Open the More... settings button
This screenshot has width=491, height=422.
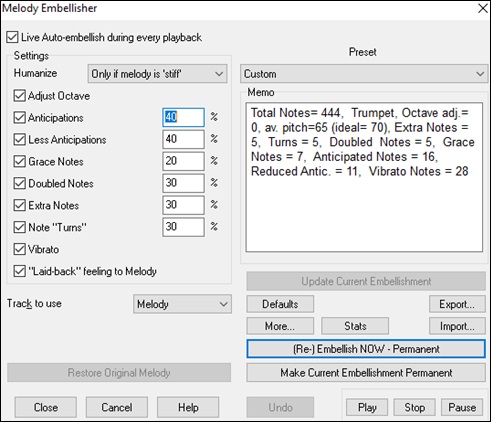[280, 326]
